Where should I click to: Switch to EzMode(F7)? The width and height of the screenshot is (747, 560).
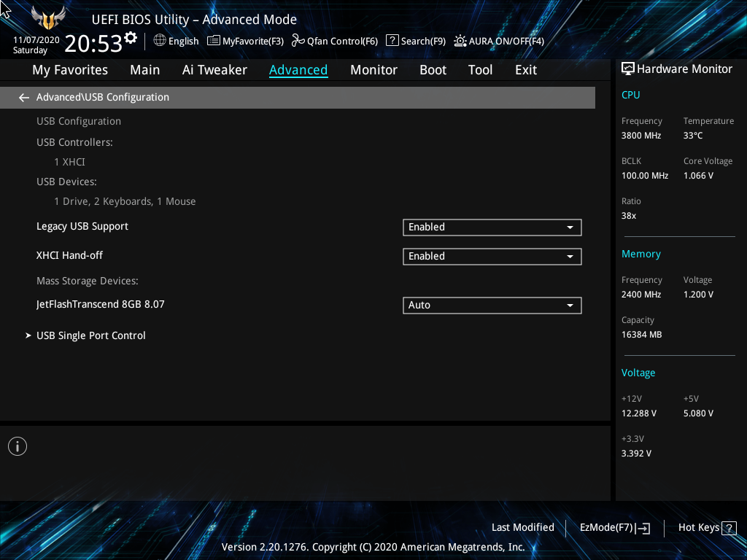(614, 528)
